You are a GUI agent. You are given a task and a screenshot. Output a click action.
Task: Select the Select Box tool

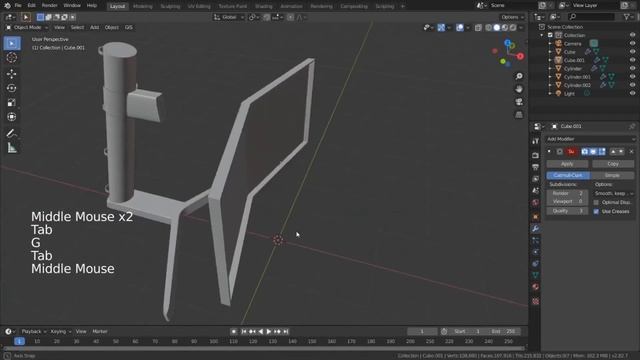(x=12, y=43)
